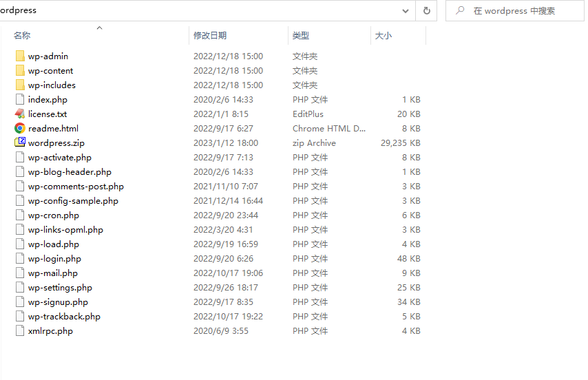The height and width of the screenshot is (380, 588).
Task: Click the wp-activate.php file icon
Action: point(20,158)
